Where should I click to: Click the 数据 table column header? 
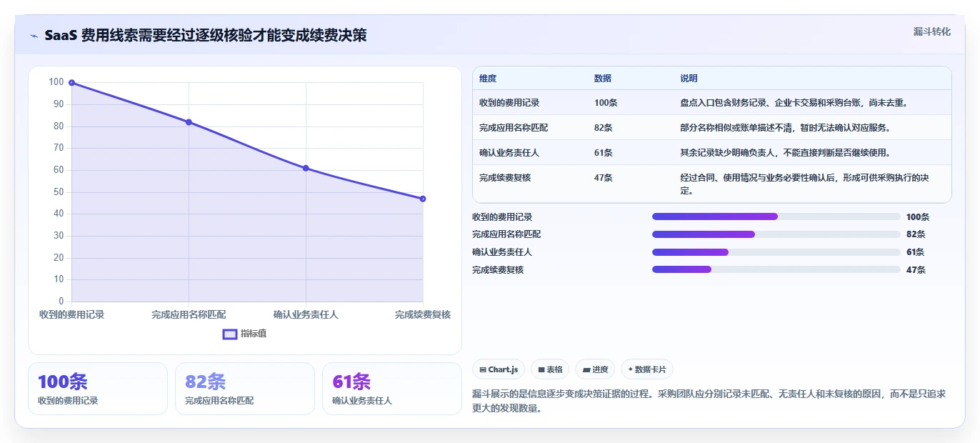pos(603,79)
